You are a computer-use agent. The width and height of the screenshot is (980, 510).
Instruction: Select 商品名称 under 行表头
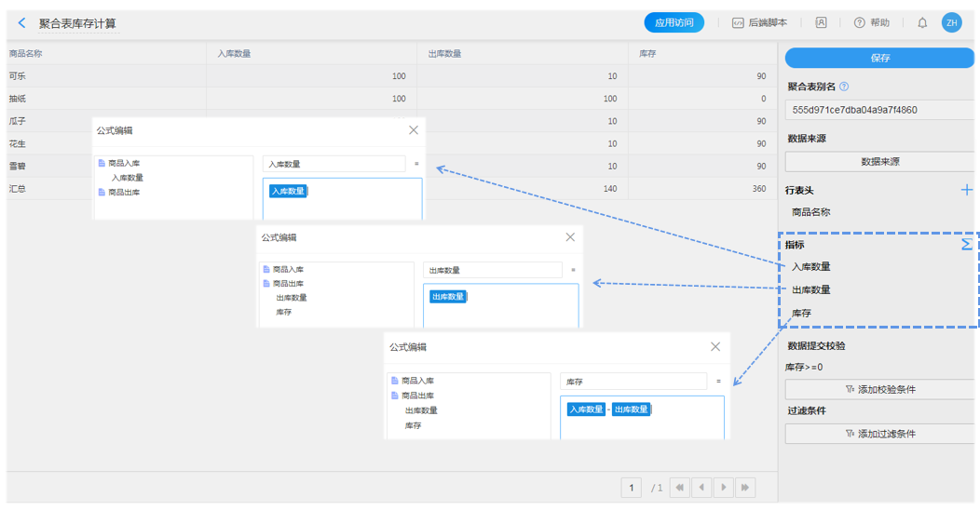tap(810, 212)
